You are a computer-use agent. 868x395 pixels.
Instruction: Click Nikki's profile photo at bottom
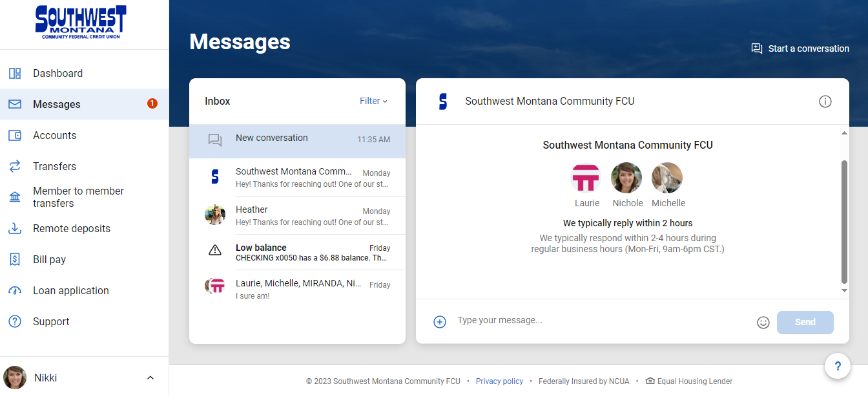coord(15,378)
